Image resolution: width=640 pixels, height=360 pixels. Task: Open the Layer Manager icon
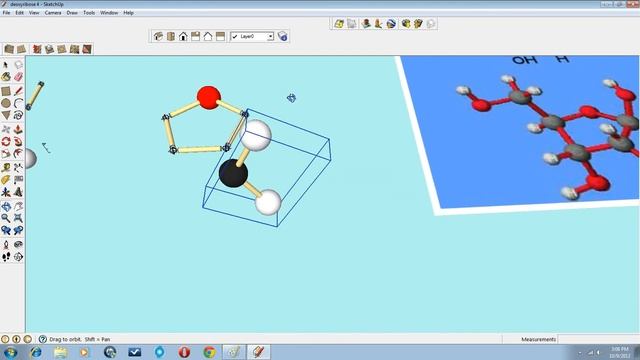click(x=282, y=36)
